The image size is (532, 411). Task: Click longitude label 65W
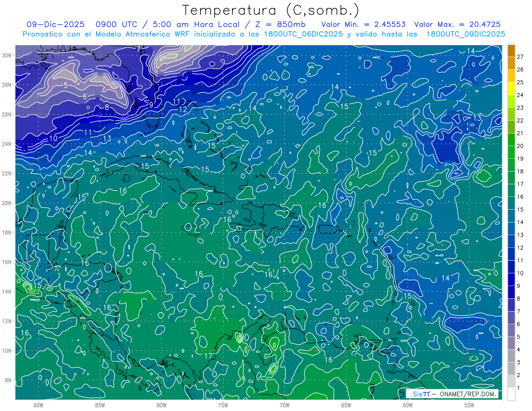tap(346, 405)
